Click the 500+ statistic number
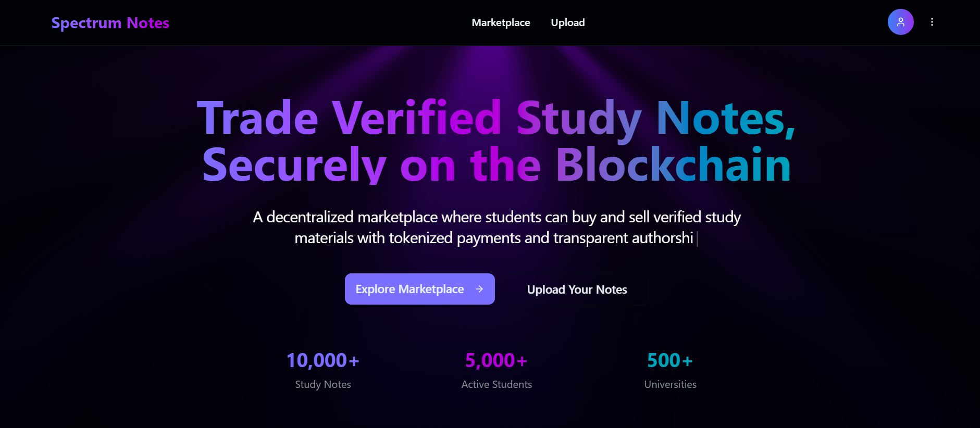 (x=669, y=360)
